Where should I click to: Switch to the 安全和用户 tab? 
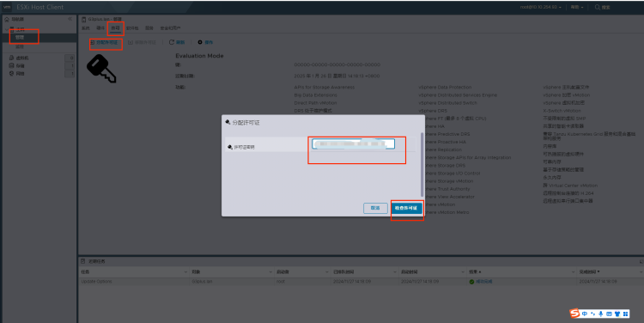point(170,28)
